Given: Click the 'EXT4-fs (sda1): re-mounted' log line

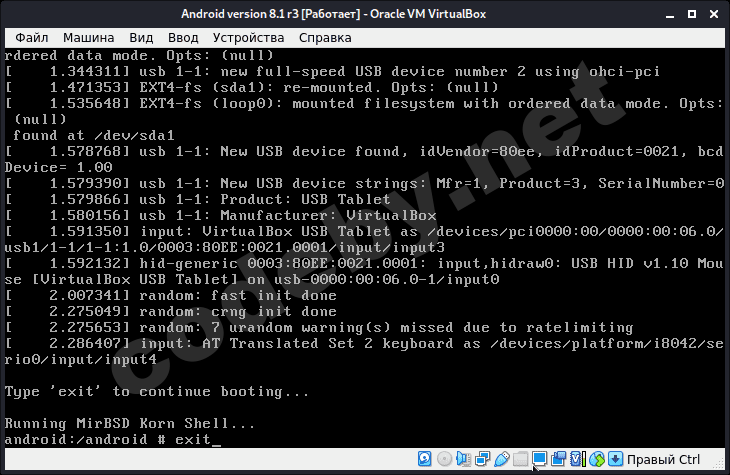Looking at the screenshot, I should [x=252, y=87].
